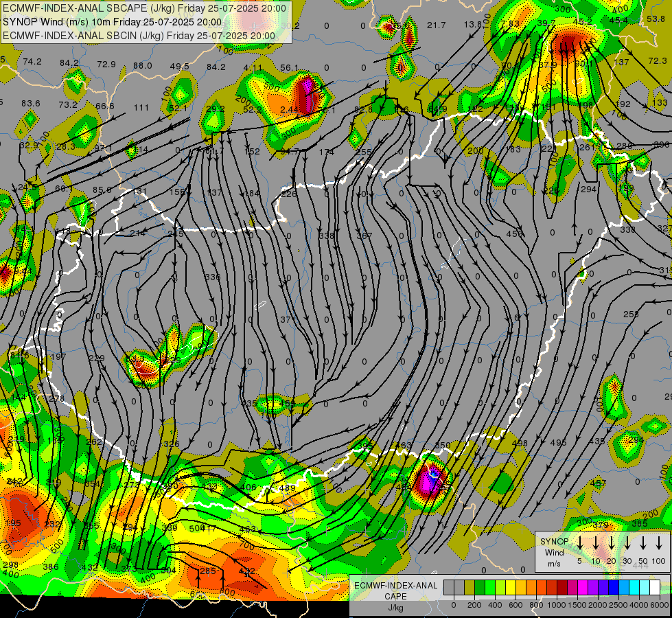
Task: Click the 100 m/s wind arrow in legend
Action: (659, 543)
